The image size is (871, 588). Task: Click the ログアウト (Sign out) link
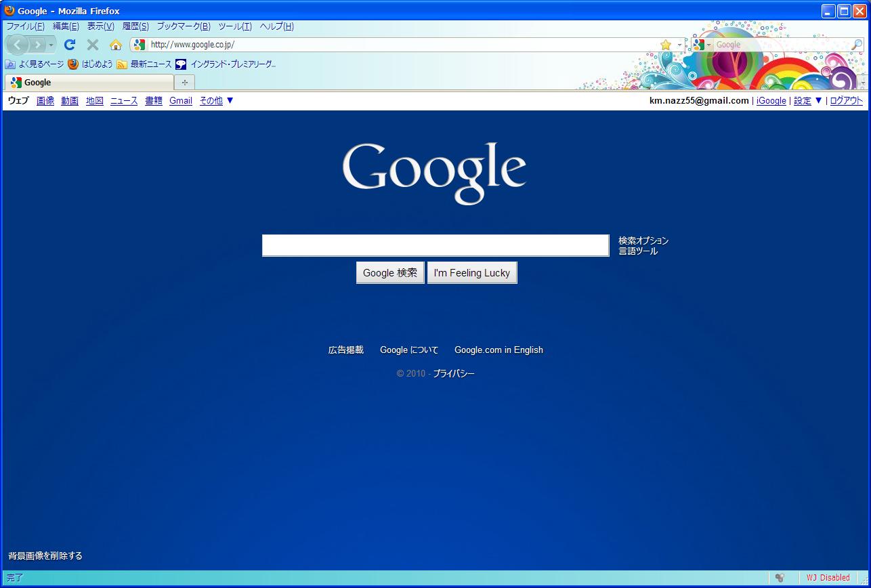pyautogui.click(x=847, y=101)
